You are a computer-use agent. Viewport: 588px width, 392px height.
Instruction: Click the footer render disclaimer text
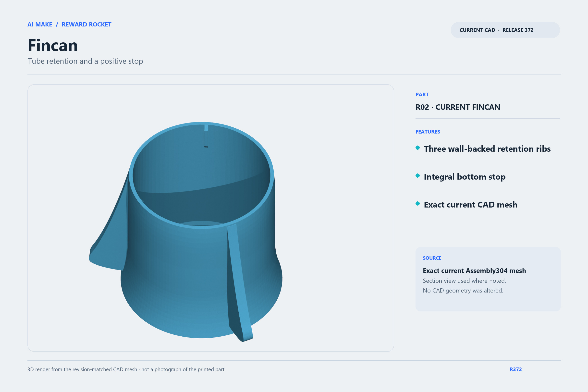[x=126, y=369]
